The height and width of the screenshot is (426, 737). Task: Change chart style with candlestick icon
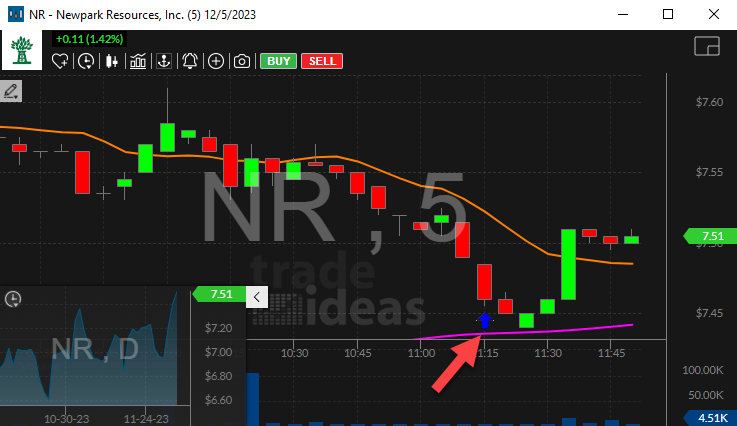point(112,61)
